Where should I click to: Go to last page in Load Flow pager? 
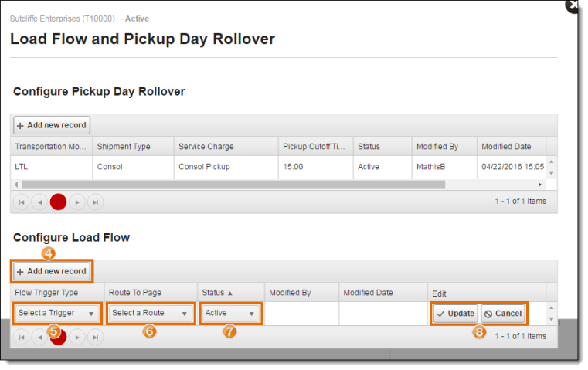point(95,337)
